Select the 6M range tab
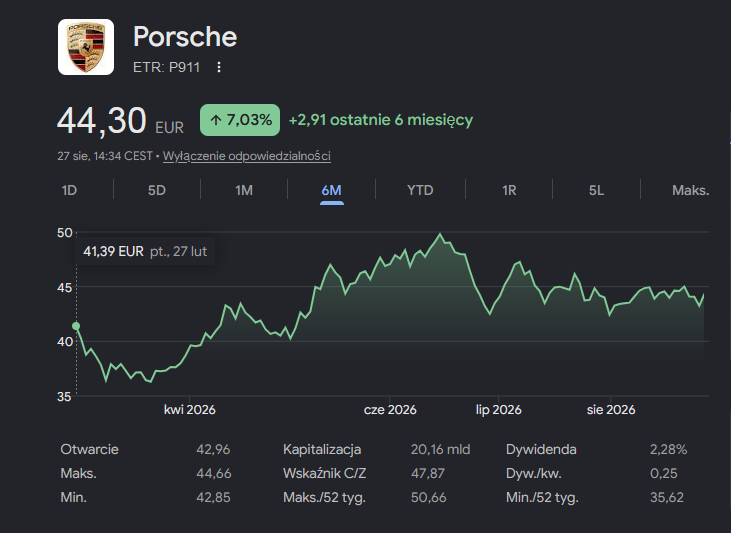This screenshot has height=533, width=731. [x=331, y=190]
